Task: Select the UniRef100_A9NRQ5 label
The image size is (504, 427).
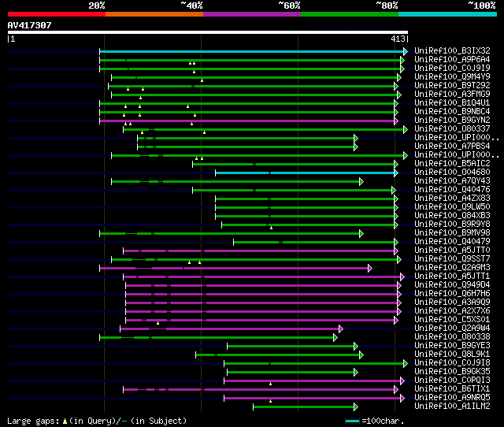Action: [452, 398]
